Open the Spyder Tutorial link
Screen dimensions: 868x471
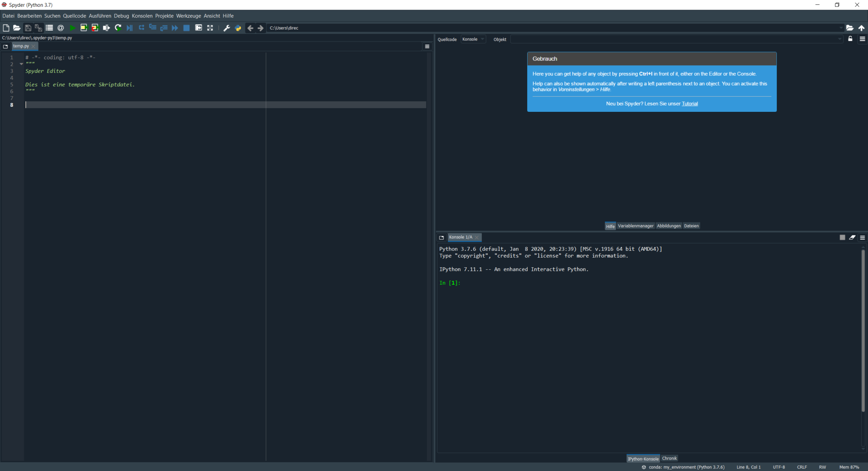(x=690, y=103)
